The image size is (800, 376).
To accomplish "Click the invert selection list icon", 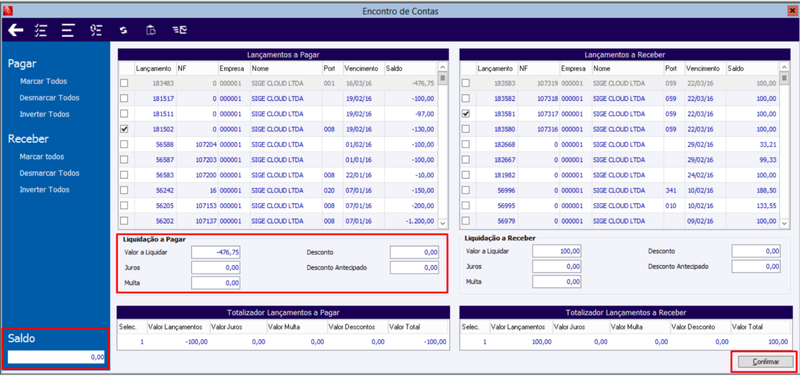I will tap(96, 30).
